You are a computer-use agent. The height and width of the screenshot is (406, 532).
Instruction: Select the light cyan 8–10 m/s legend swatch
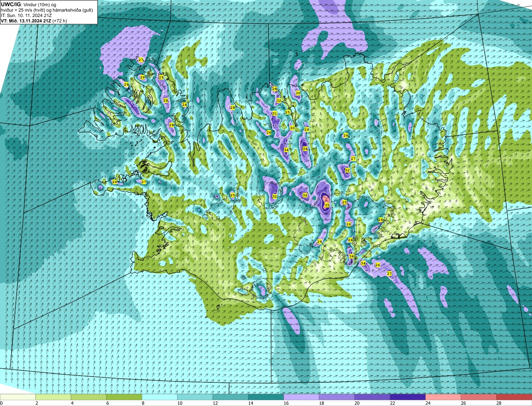(x=160, y=397)
